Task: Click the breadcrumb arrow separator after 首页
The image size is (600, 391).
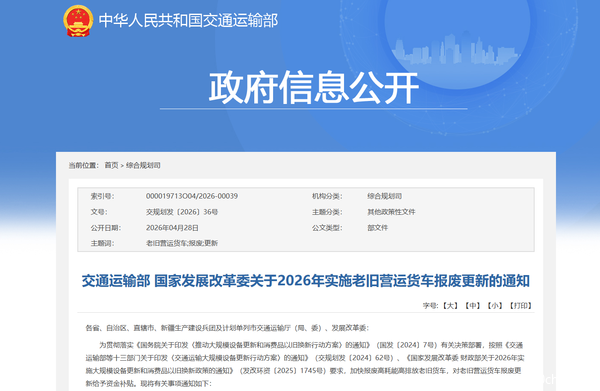Action: [x=122, y=166]
